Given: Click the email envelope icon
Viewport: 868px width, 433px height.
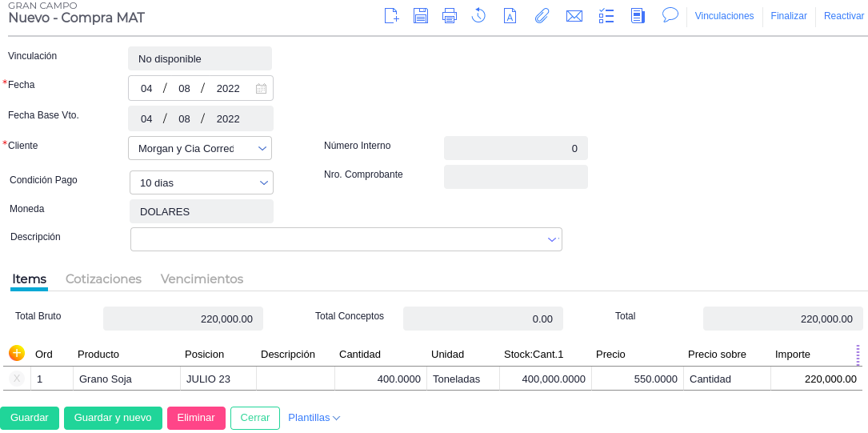Looking at the screenshot, I should point(574,16).
